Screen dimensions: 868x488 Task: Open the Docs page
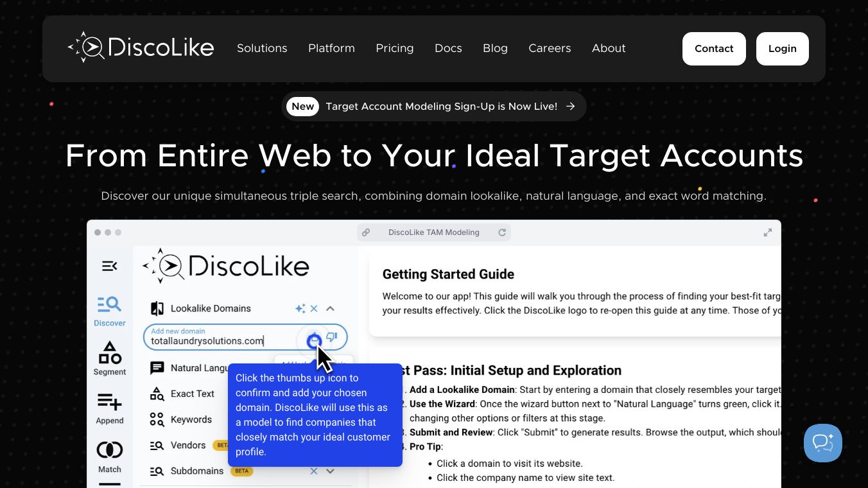[448, 48]
